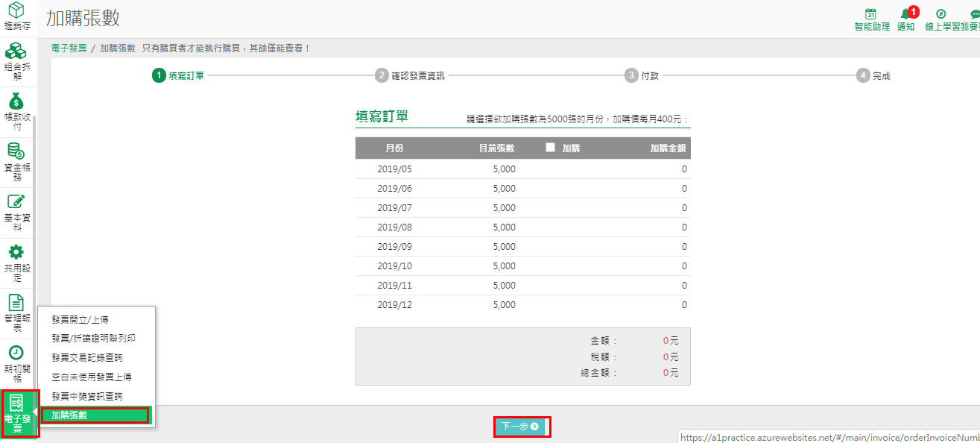Click the 稅額 tax label
Viewport: 980px width, 443px height.
[604, 356]
